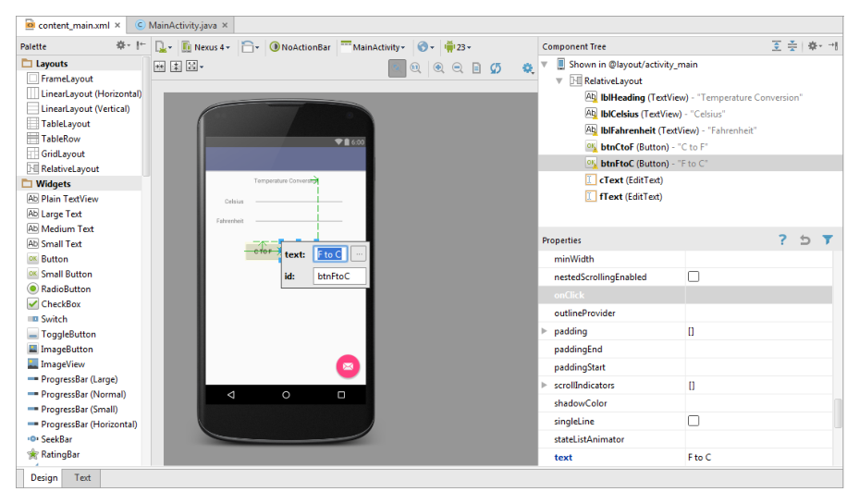Open the text resource chooser ellipsis button
The width and height of the screenshot is (859, 504).
359,254
